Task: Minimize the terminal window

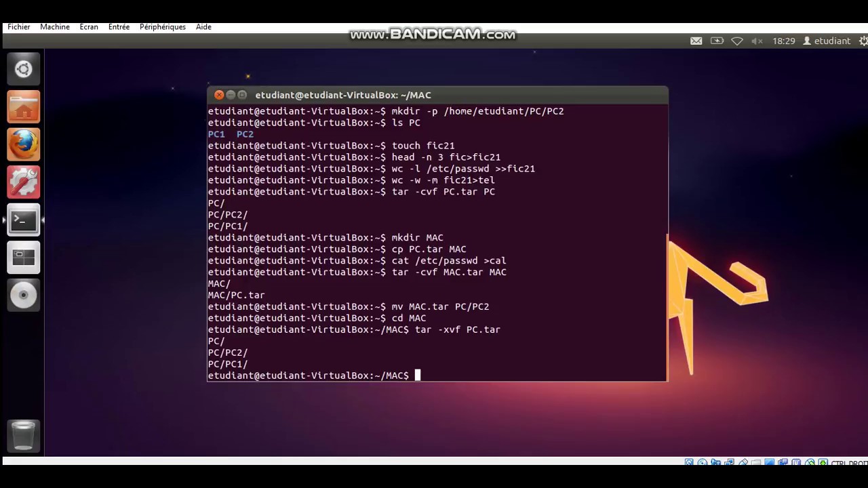Action: (231, 95)
